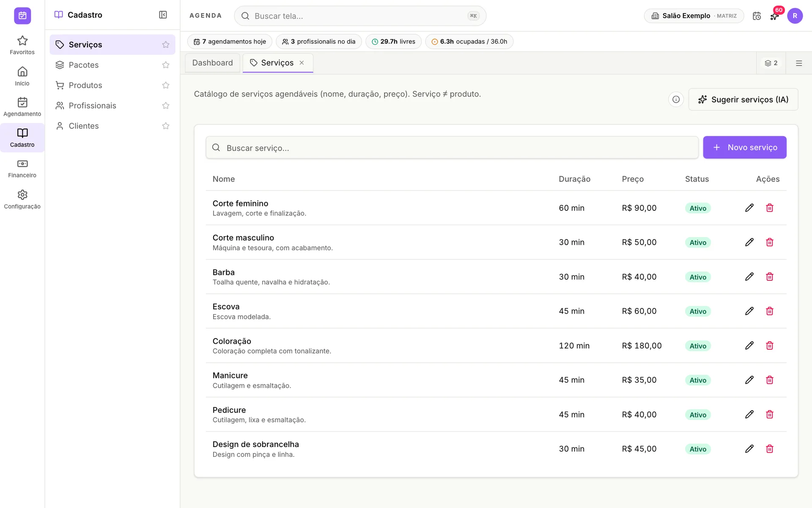The width and height of the screenshot is (812, 508).
Task: Delete the Design de sobrancelha service
Action: pyautogui.click(x=769, y=449)
